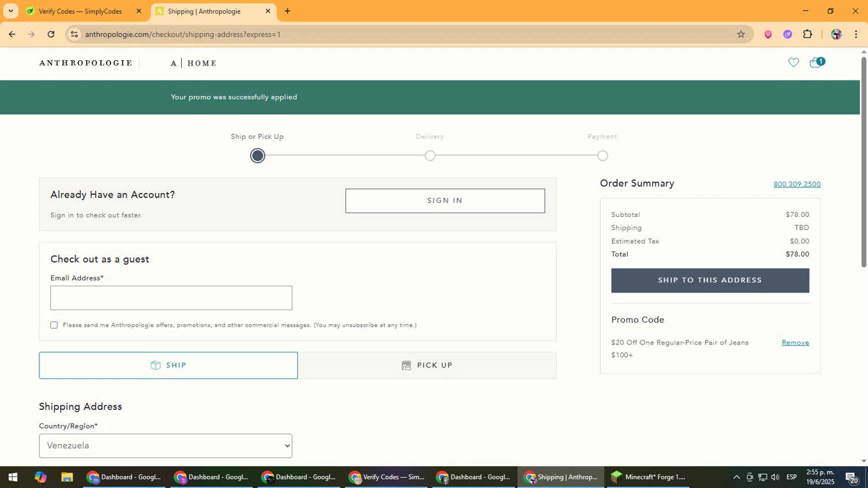View site information icon in address bar
This screenshot has width=868, height=488.
(x=74, y=34)
